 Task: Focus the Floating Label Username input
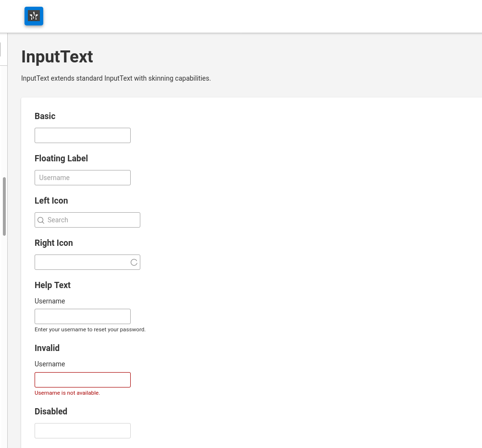pos(83,178)
